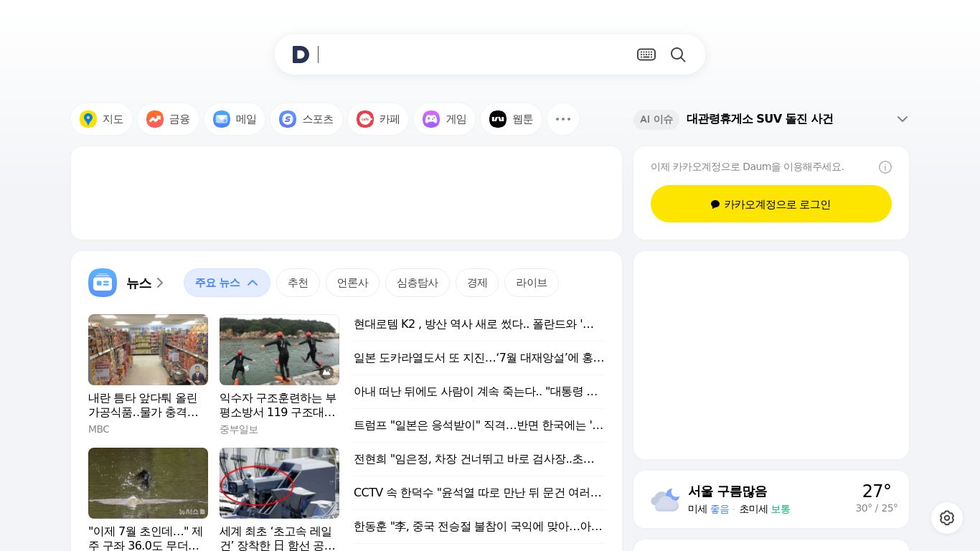
Task: Show more services via three-dots button
Action: point(563,119)
